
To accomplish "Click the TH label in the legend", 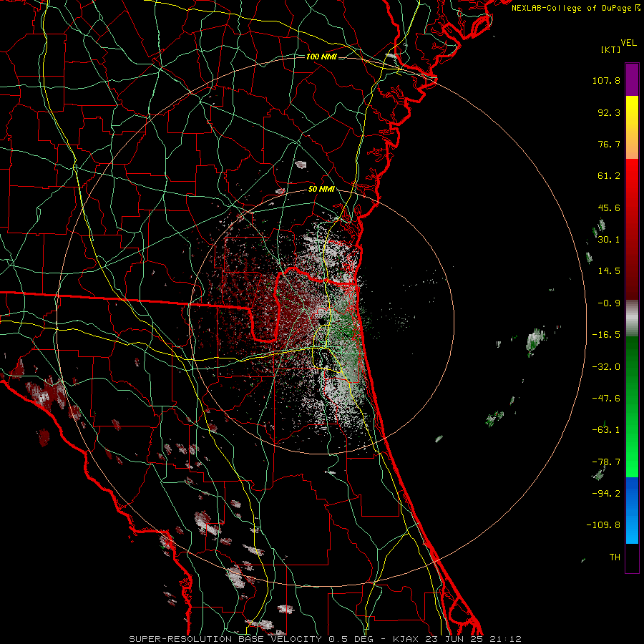I will (615, 557).
